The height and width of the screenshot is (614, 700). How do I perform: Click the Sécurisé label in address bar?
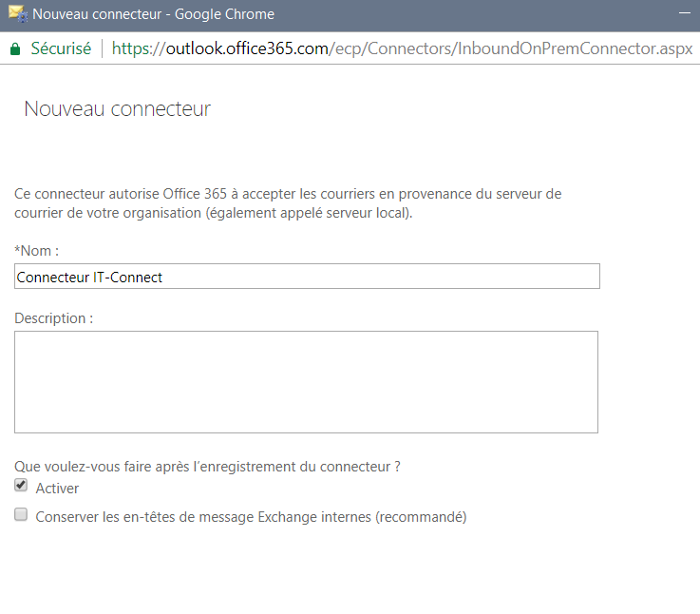61,48
